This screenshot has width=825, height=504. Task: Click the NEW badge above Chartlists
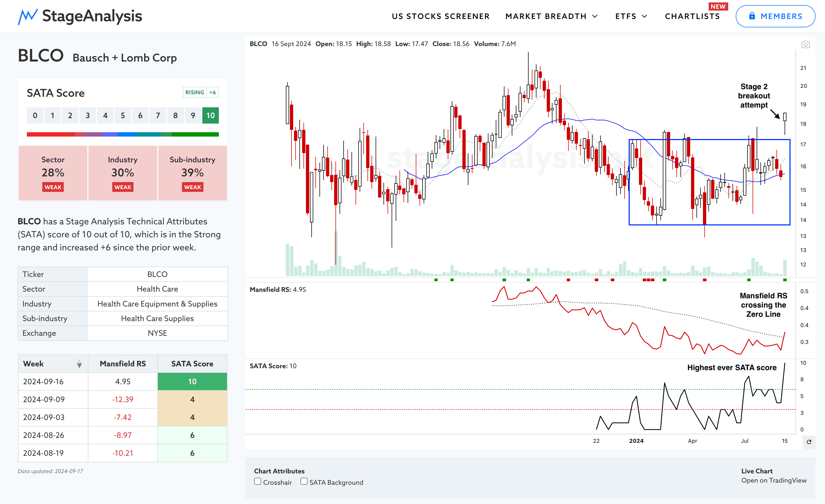pos(718,6)
